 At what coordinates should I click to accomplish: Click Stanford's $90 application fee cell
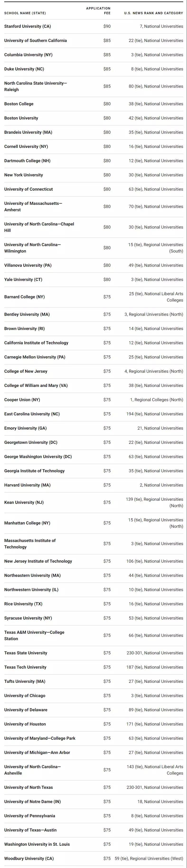click(107, 26)
